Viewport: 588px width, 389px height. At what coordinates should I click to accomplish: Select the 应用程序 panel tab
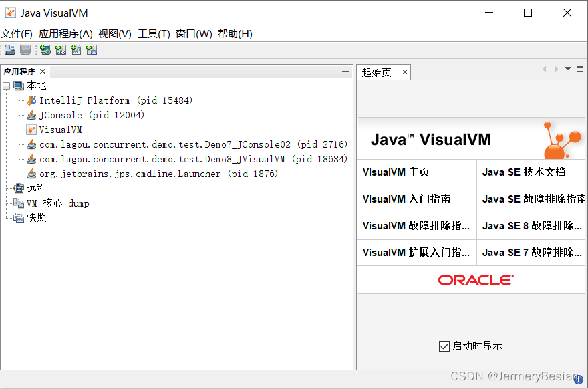click(x=19, y=72)
